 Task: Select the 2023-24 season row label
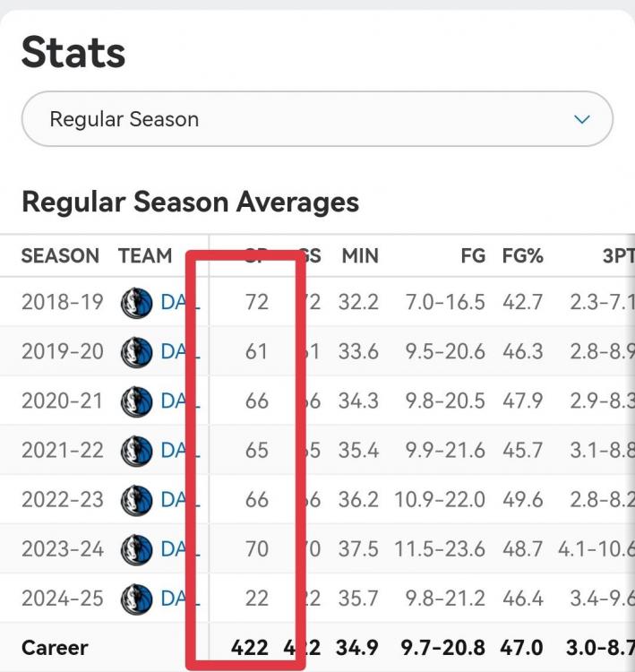[x=63, y=549]
